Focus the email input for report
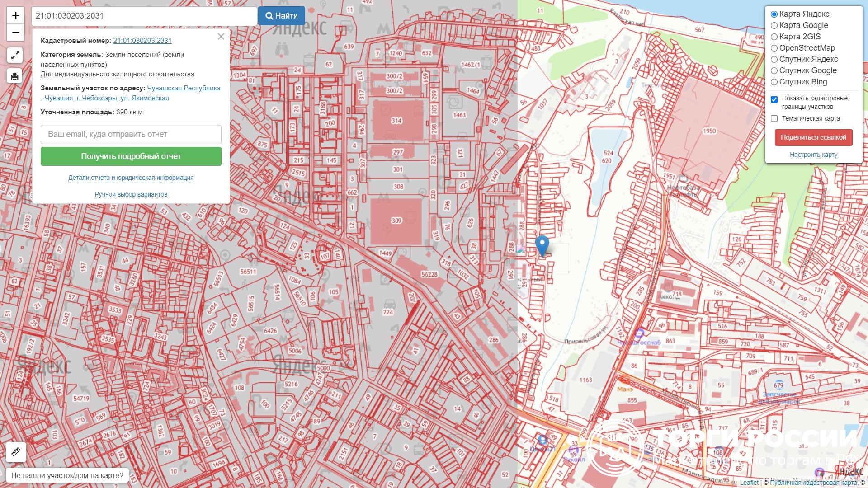Image resolution: width=868 pixels, height=488 pixels. click(x=131, y=134)
